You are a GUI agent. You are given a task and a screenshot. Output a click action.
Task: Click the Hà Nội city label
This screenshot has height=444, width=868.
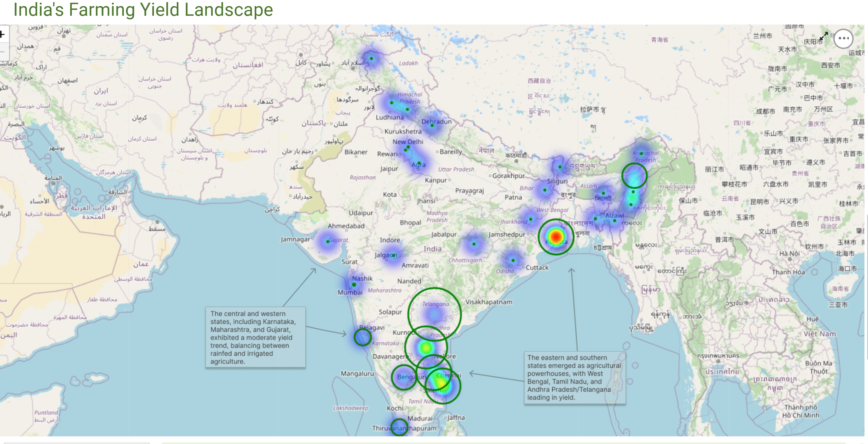pos(789,253)
